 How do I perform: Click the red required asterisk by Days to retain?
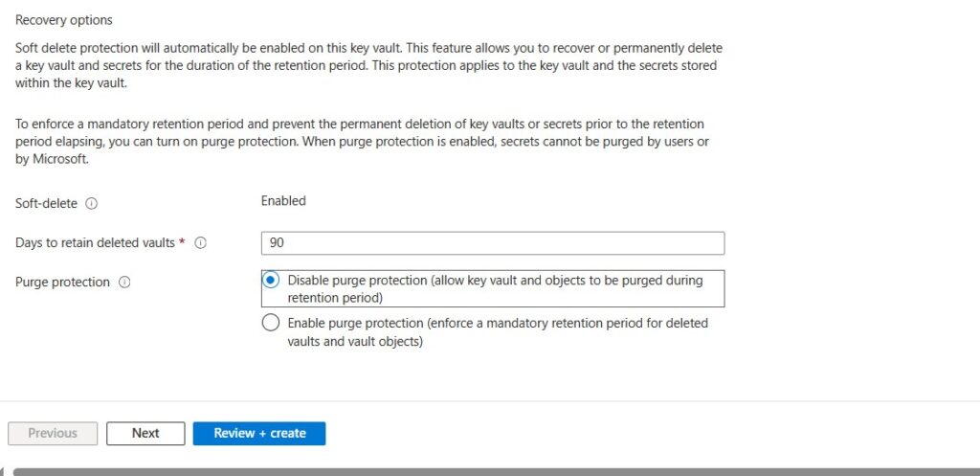[x=182, y=242]
